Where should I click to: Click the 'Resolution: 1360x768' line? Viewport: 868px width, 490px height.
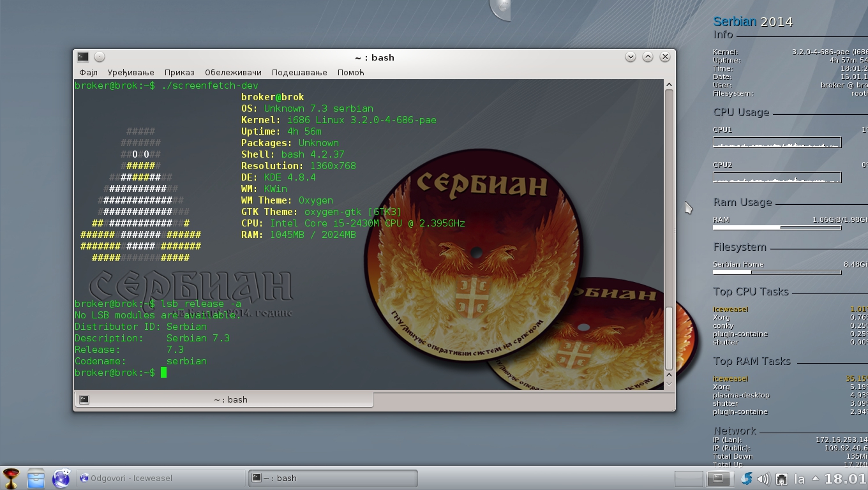click(x=299, y=166)
